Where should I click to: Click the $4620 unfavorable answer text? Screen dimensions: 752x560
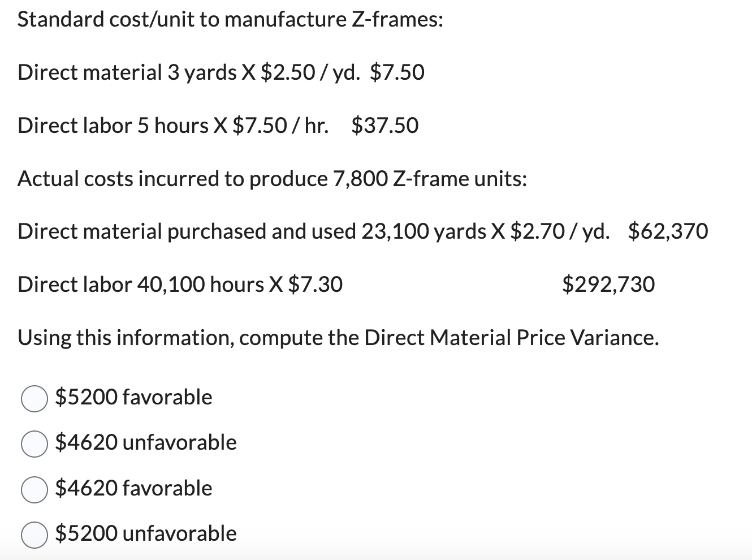click(x=145, y=443)
